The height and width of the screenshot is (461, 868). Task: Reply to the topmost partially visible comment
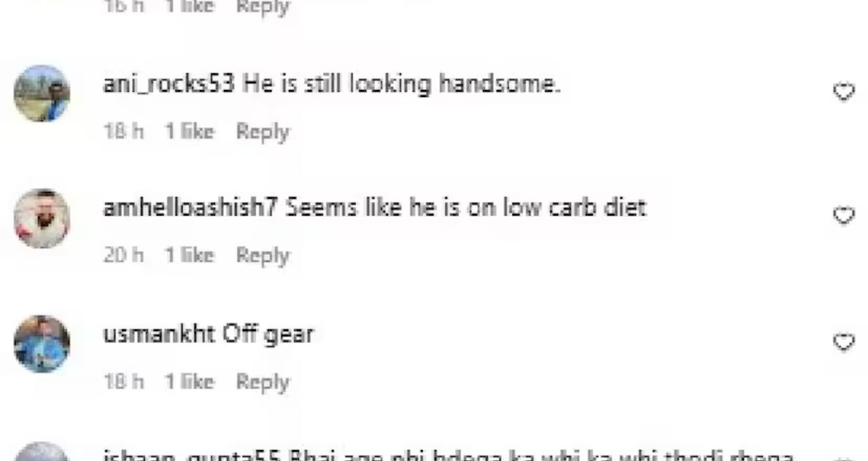pyautogui.click(x=262, y=6)
